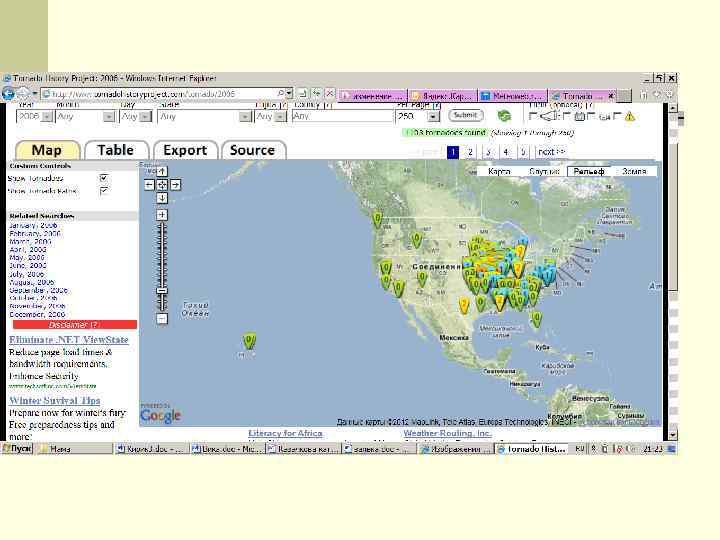Open the Eliminate .NET ViewState ad link

click(69, 340)
